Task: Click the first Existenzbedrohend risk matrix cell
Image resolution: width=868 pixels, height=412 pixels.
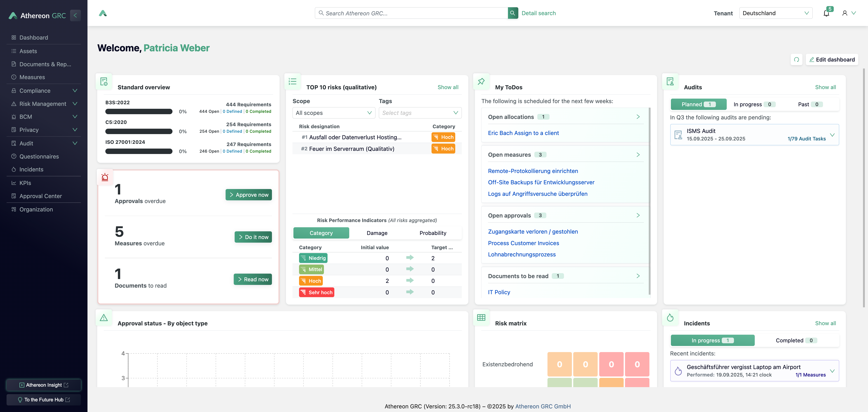Action: [559, 364]
